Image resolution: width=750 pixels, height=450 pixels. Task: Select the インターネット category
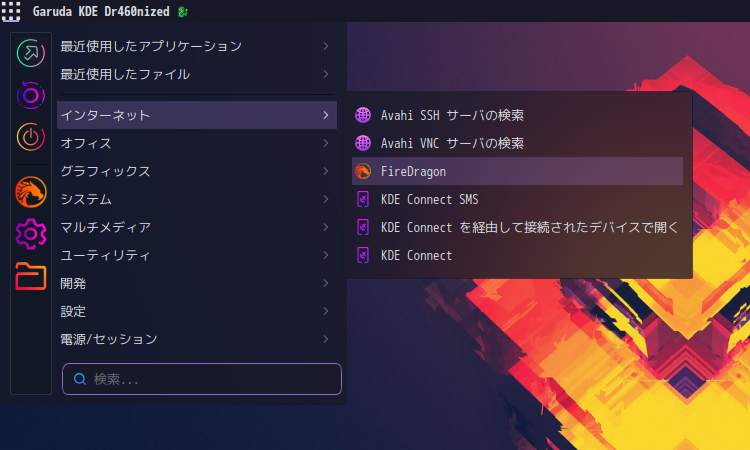pos(197,115)
